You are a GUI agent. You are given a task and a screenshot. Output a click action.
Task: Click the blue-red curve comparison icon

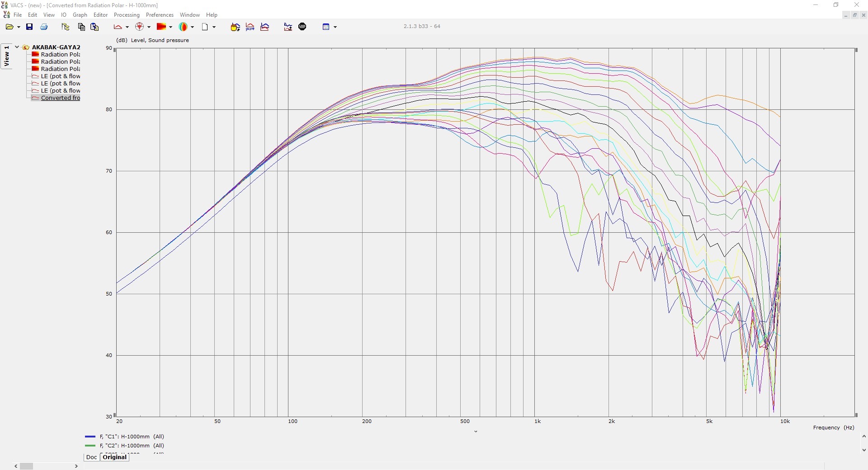(265, 27)
